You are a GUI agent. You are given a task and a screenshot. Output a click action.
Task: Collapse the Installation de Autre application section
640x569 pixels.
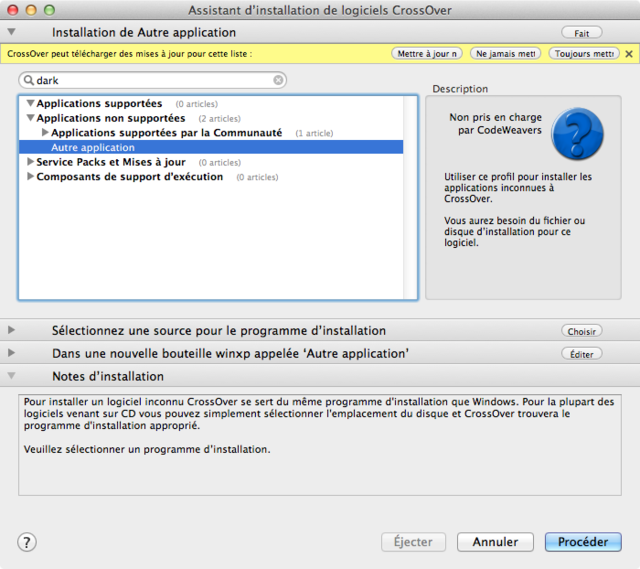point(12,33)
